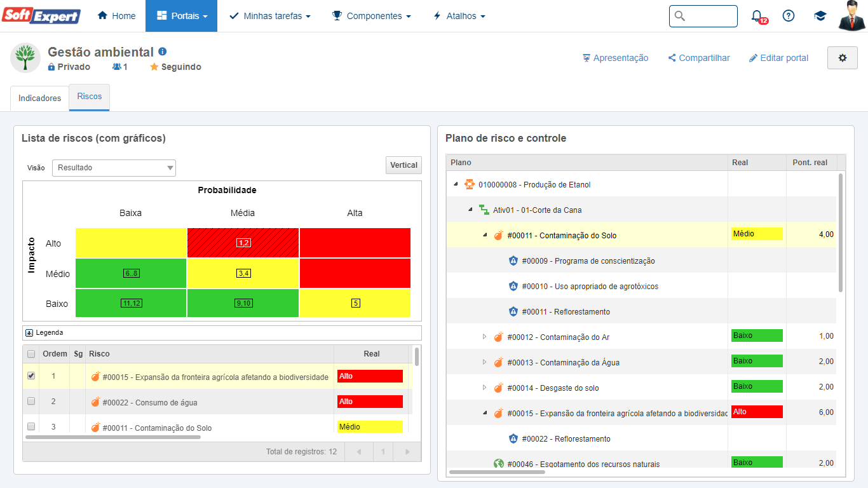The image size is (868, 488).
Task: Click the user avatar profile picture
Action: click(x=851, y=16)
